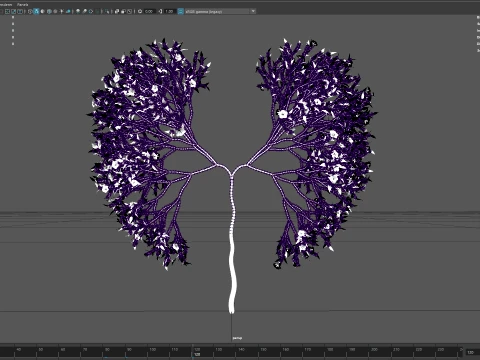The image size is (480, 360).
Task: Toggle multisample anti-aliasing icon
Action: 91,11
